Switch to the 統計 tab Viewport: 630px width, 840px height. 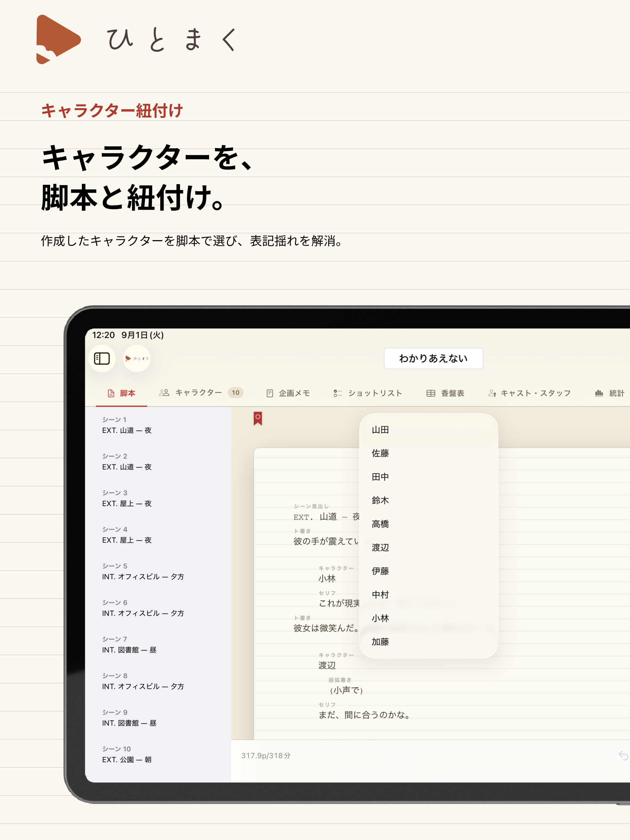609,393
